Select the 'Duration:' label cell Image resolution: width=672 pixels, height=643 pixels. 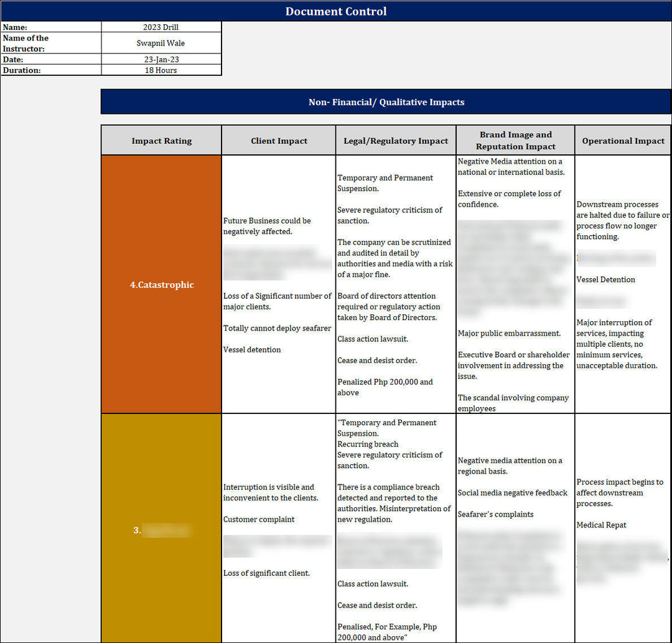[51, 70]
